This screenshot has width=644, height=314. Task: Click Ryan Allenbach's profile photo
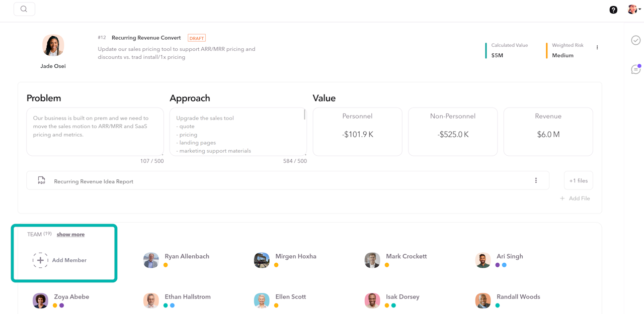coord(151,260)
